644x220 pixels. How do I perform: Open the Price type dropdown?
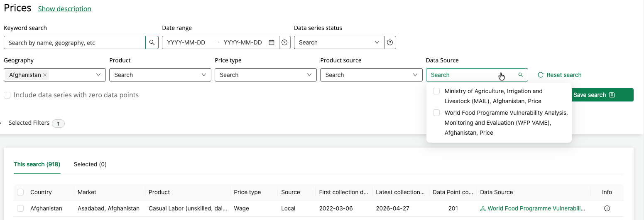(x=266, y=75)
